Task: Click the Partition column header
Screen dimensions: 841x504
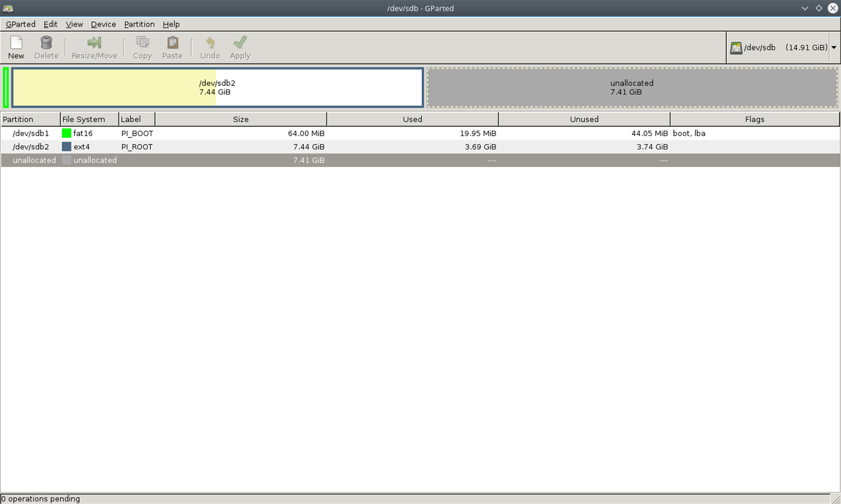Action: [x=31, y=119]
